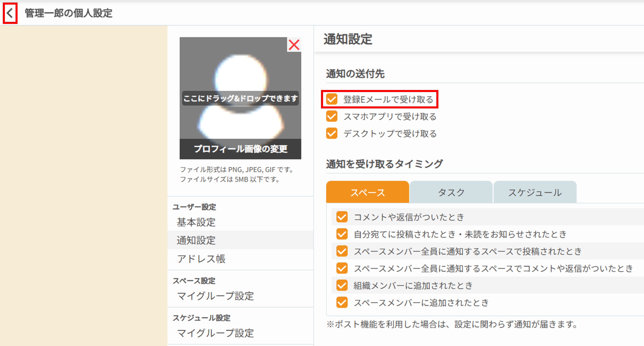Open マイグループ設定 under スペース設定
Image resolution: width=644 pixels, height=346 pixels.
(x=240, y=296)
